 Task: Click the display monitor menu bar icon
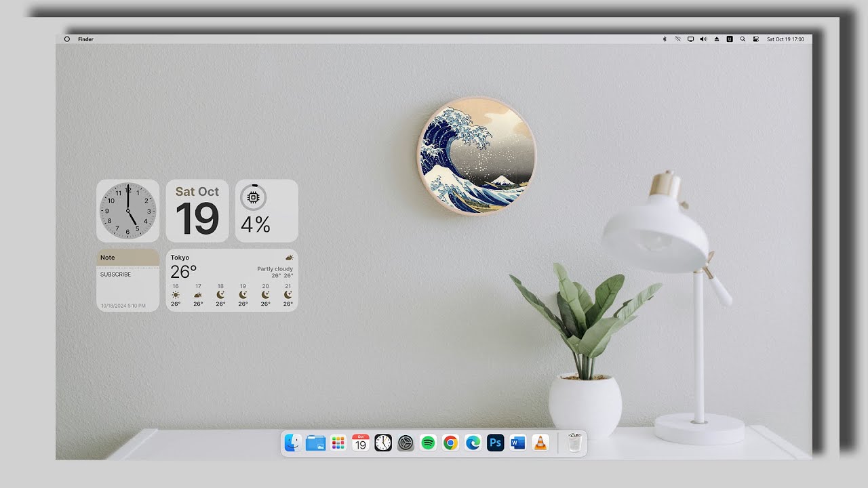click(x=690, y=39)
